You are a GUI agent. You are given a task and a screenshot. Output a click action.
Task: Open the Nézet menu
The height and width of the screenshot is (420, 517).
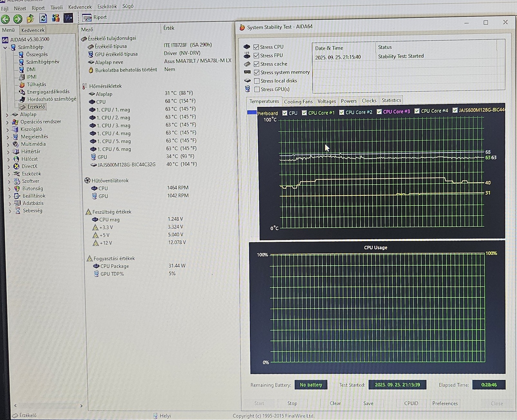[20, 8]
